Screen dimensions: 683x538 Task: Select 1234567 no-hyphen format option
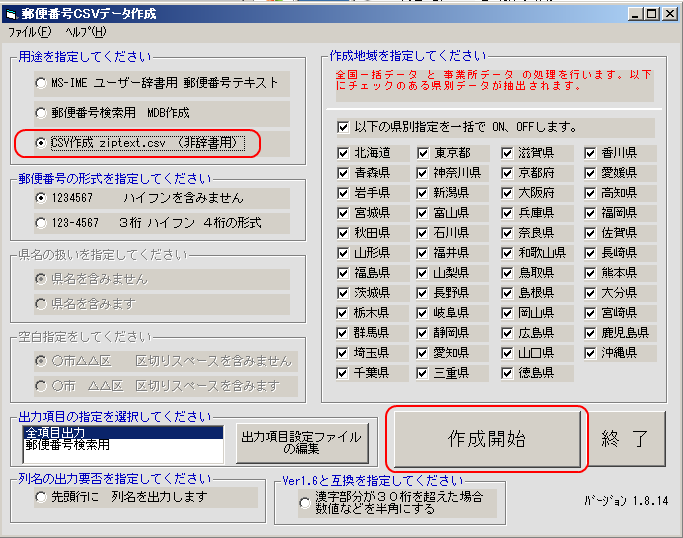41,198
